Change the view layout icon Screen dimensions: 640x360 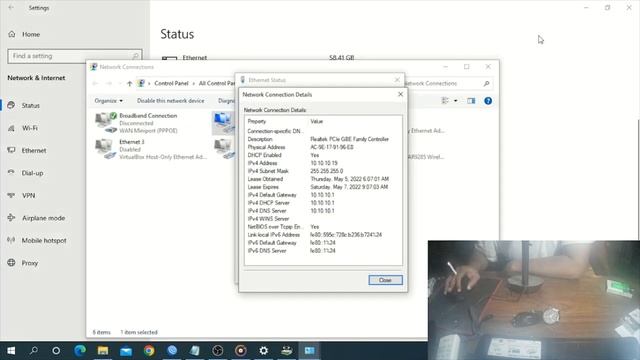click(445, 101)
